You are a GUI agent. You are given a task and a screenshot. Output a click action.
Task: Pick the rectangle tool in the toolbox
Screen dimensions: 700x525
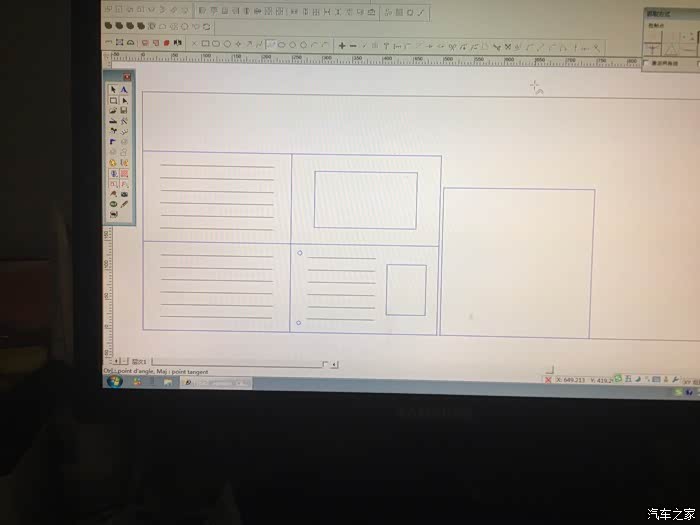(x=113, y=100)
